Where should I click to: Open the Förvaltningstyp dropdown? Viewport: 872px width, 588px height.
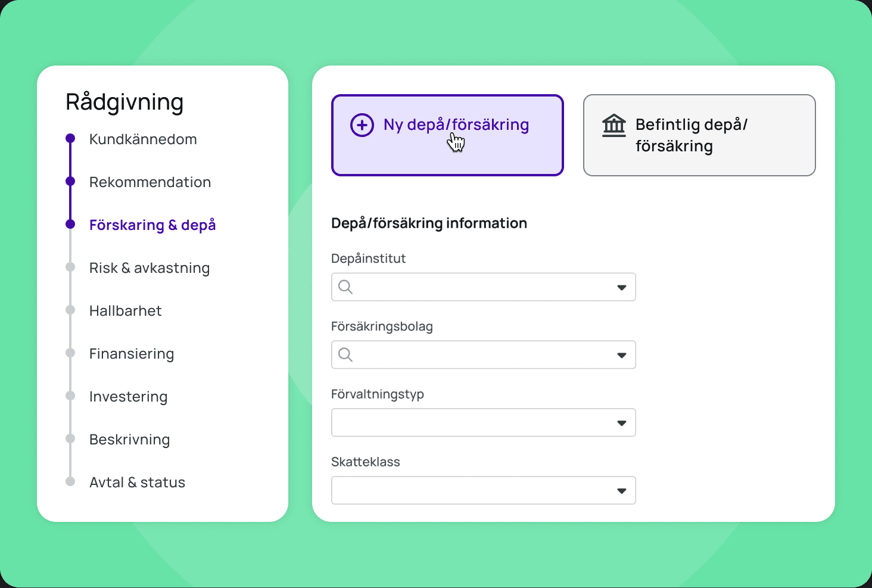(x=484, y=422)
